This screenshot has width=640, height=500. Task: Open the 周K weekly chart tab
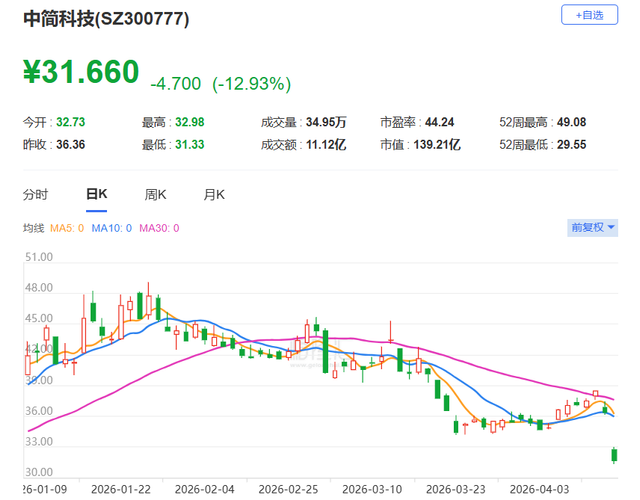coord(155,195)
